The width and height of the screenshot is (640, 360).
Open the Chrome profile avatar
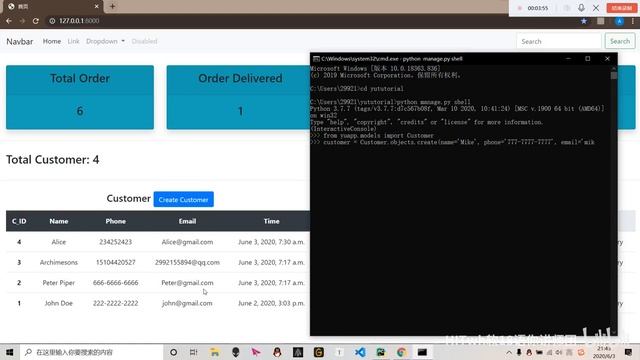pos(619,21)
